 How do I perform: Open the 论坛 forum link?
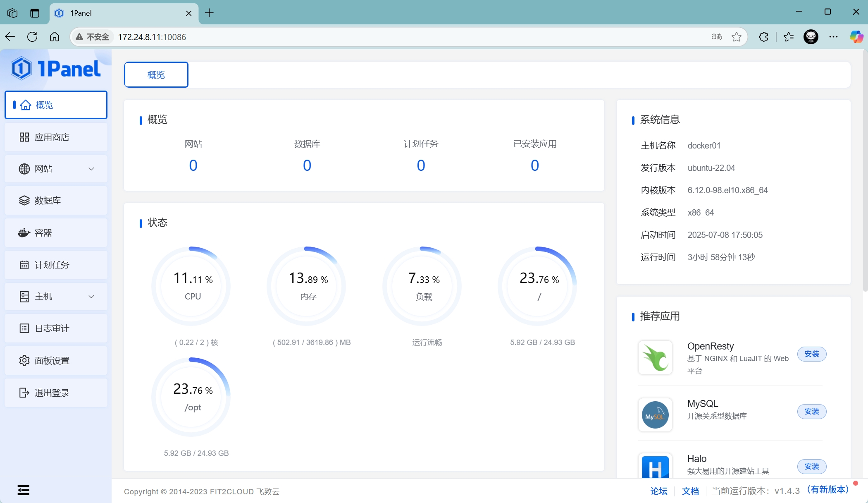[658, 491]
